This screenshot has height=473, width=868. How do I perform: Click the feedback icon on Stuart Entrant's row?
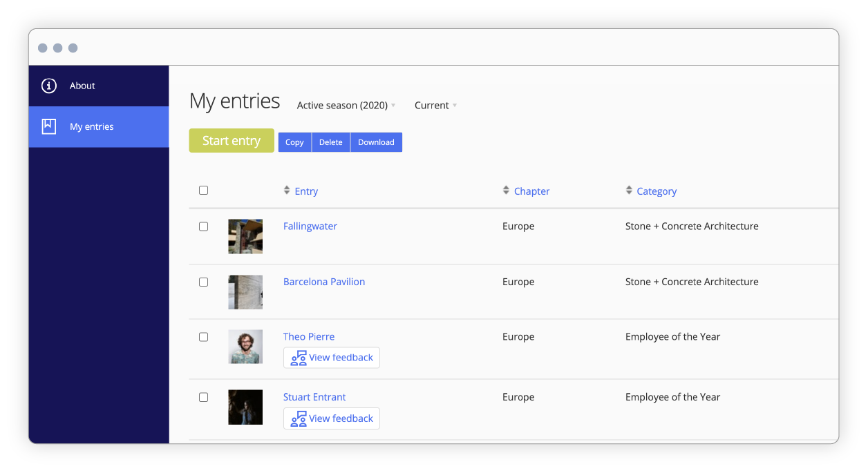point(299,419)
